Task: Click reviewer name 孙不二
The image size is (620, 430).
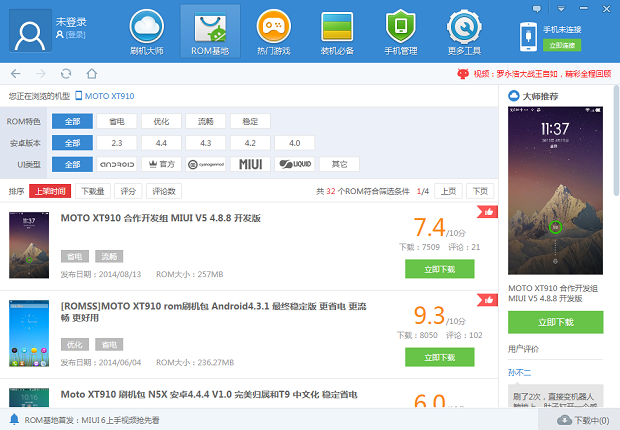Action: (x=519, y=372)
